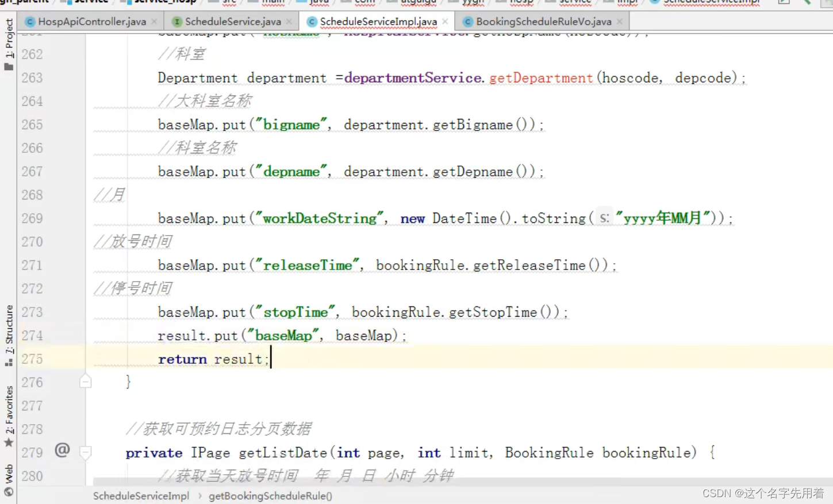
Task: Click the s: parameter hint on line 269
Action: pos(604,218)
